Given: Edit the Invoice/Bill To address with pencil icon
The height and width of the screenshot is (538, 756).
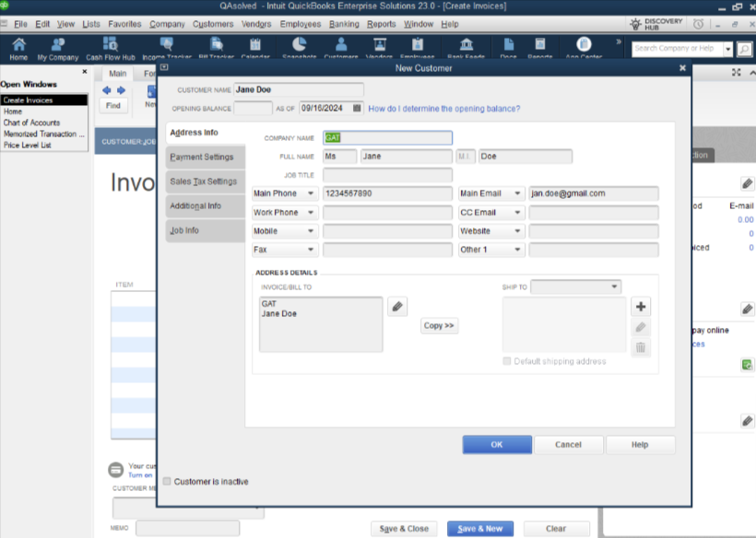Looking at the screenshot, I should (x=396, y=305).
